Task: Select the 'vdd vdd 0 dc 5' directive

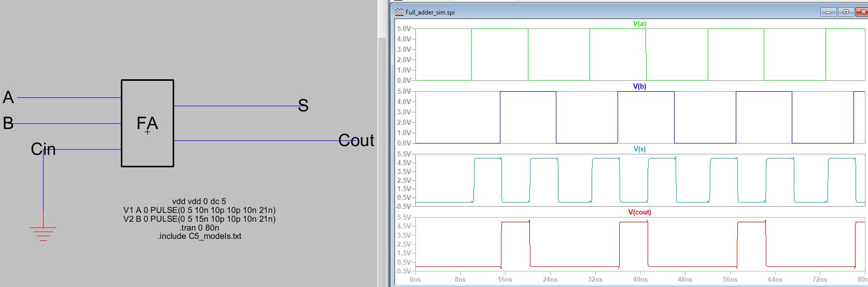Action: click(x=199, y=202)
